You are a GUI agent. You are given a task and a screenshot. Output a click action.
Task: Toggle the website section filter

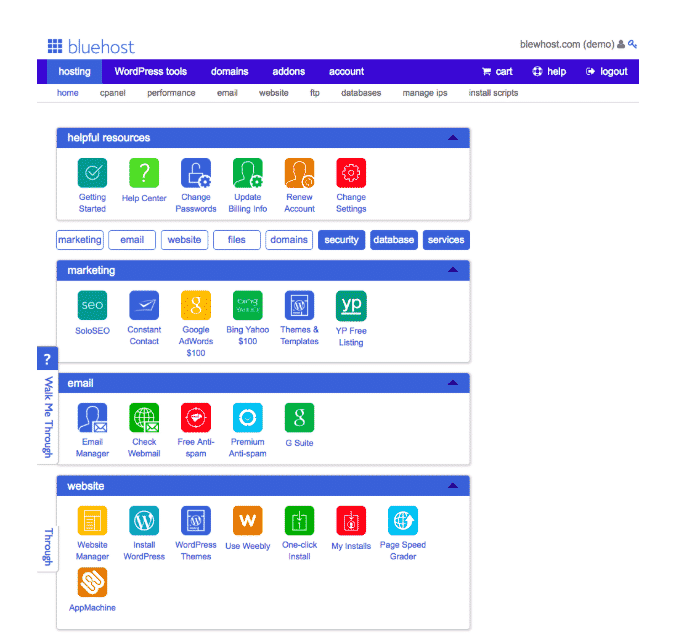point(185,240)
